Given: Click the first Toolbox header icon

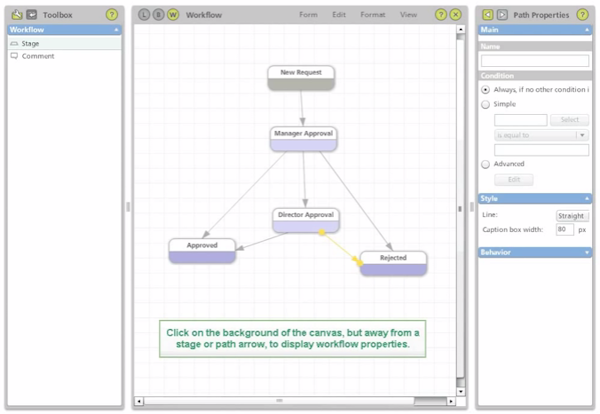Looking at the screenshot, I should (17, 15).
